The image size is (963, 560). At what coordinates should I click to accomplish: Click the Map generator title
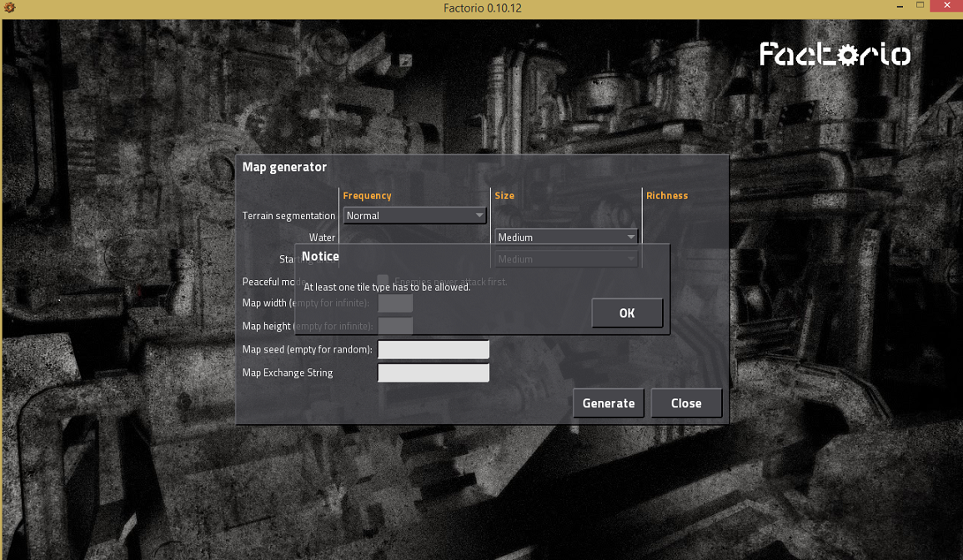coord(284,167)
